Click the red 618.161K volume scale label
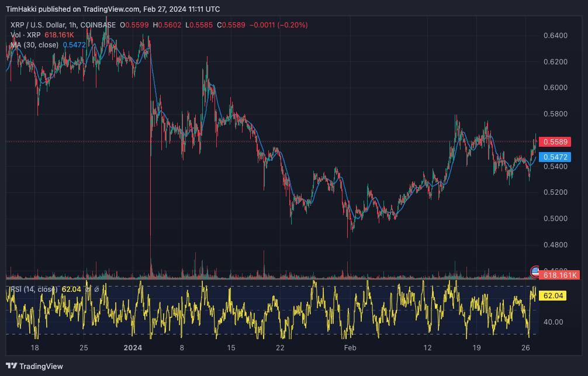This screenshot has height=376, width=588. point(559,275)
